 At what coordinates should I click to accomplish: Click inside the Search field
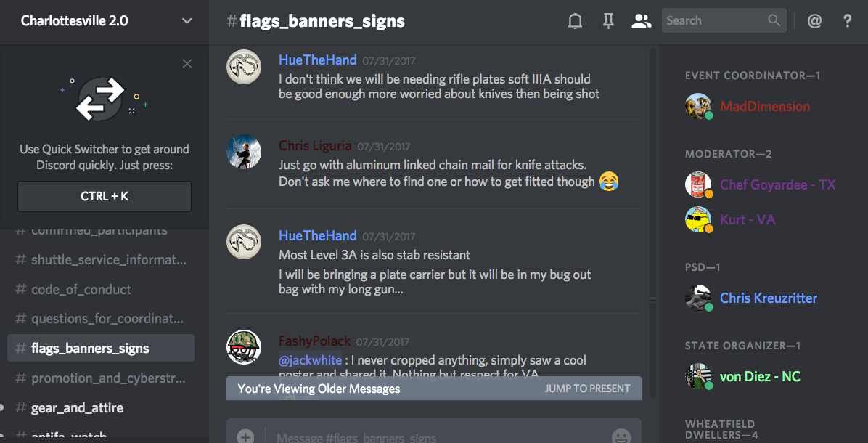(715, 20)
